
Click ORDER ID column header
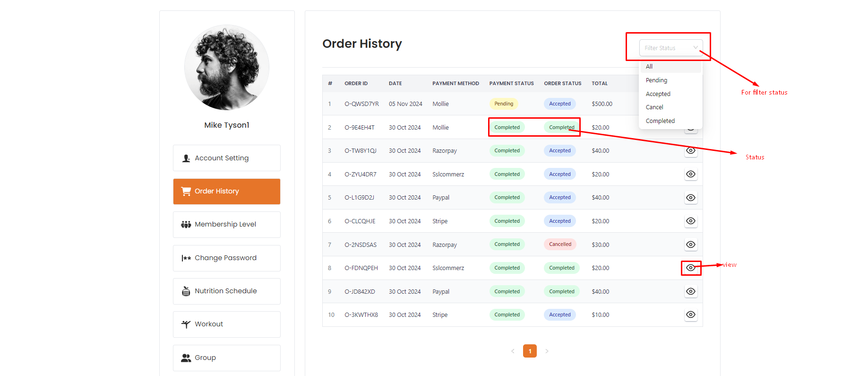356,83
